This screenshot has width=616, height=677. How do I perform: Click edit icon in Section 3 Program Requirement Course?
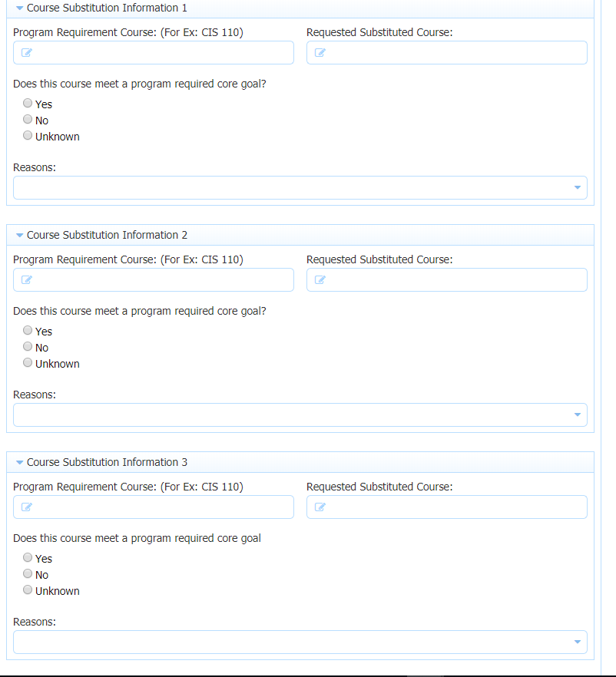[27, 507]
